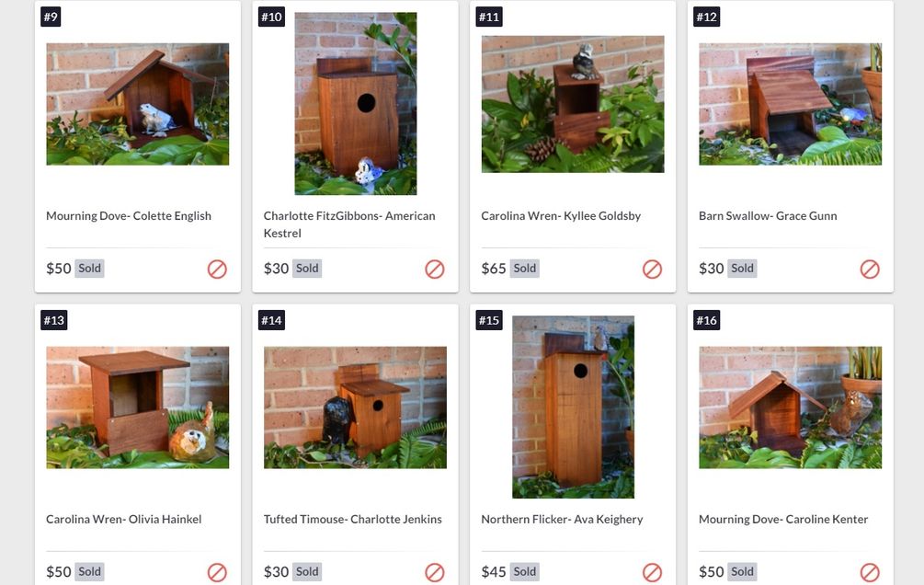Click the prohibited icon on Northern Flicker card

(x=652, y=572)
